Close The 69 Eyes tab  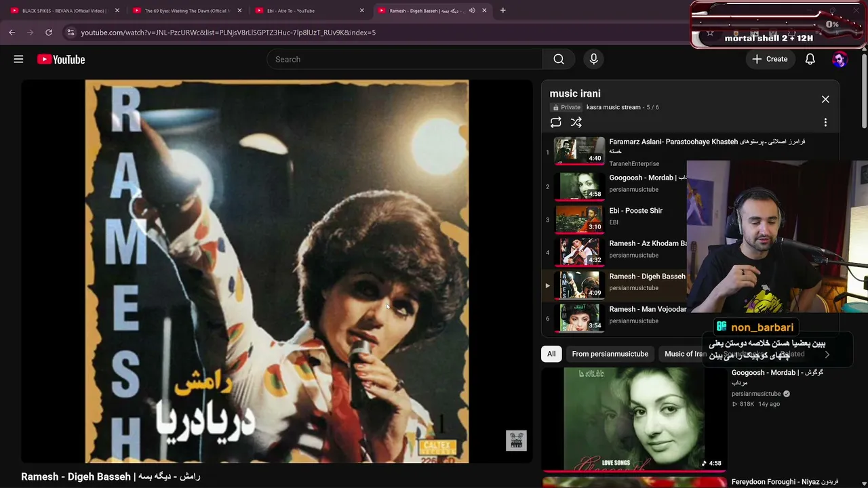point(239,10)
